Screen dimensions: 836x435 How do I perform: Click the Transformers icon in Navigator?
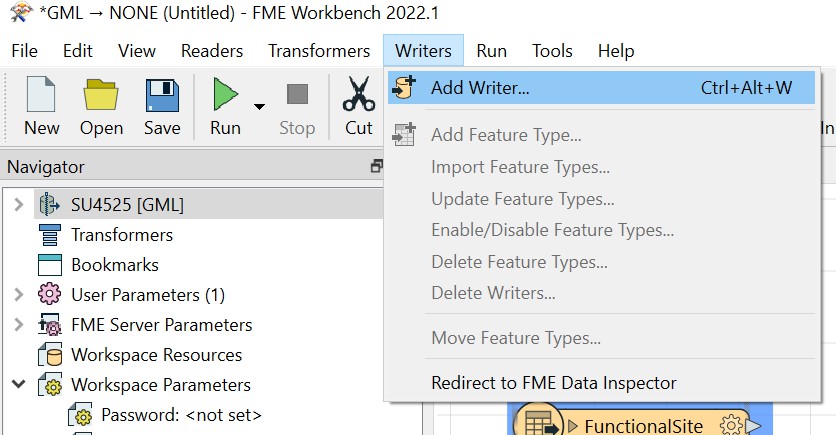(50, 235)
